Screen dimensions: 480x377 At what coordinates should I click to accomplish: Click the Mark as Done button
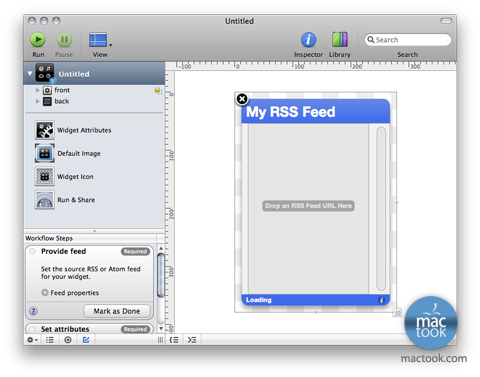coord(117,311)
